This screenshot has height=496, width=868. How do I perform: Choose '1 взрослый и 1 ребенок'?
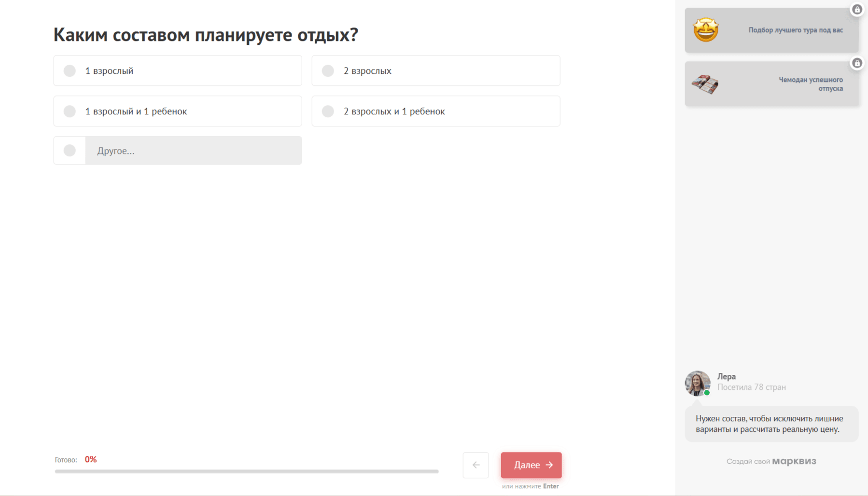point(70,111)
